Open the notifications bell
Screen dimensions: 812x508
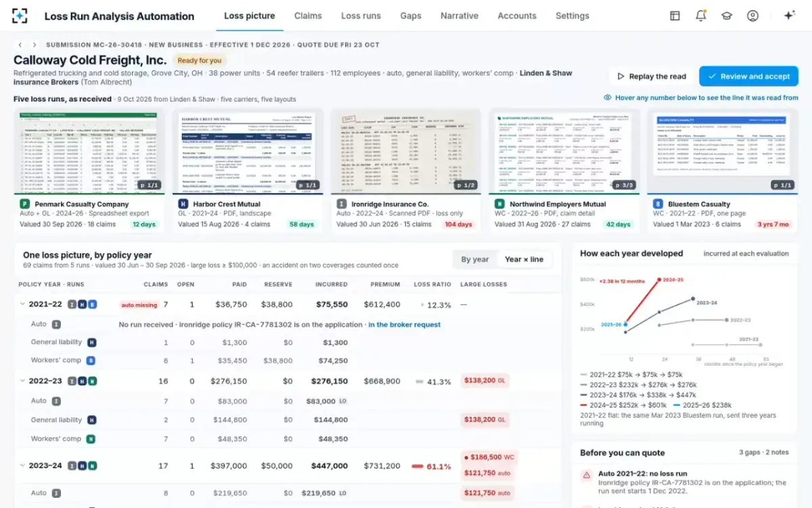(x=701, y=16)
